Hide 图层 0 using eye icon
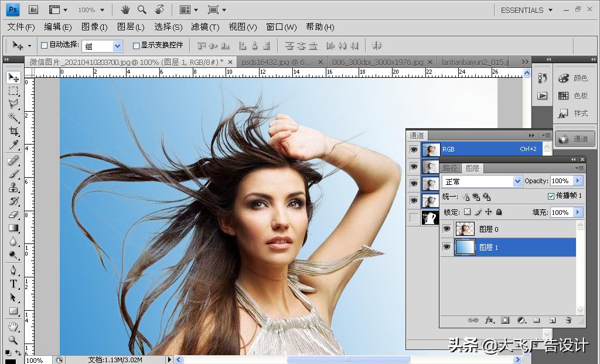 coord(446,229)
